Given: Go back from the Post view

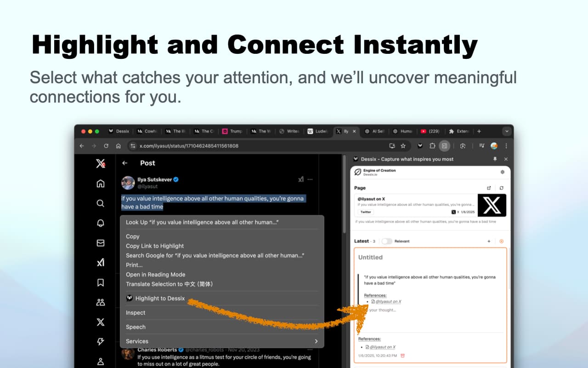Looking at the screenshot, I should 124,163.
